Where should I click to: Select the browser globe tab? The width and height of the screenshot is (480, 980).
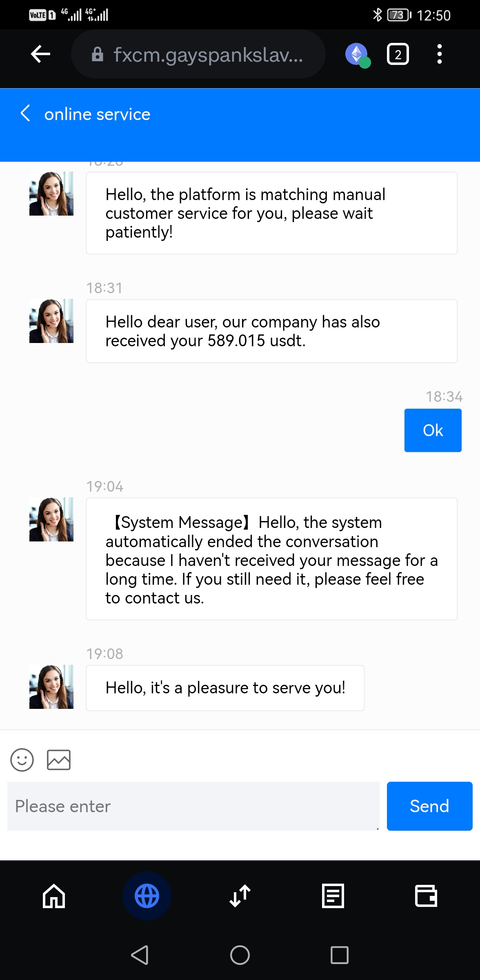(147, 896)
